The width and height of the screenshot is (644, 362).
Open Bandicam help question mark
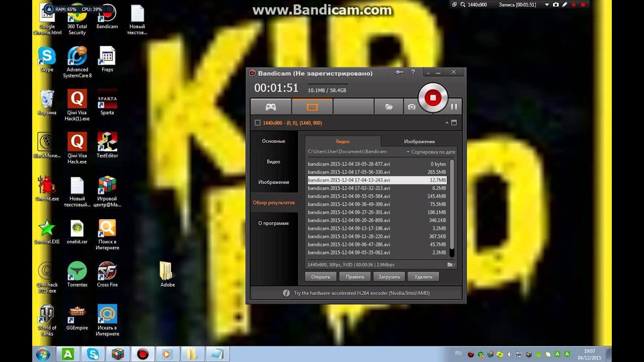click(x=413, y=72)
